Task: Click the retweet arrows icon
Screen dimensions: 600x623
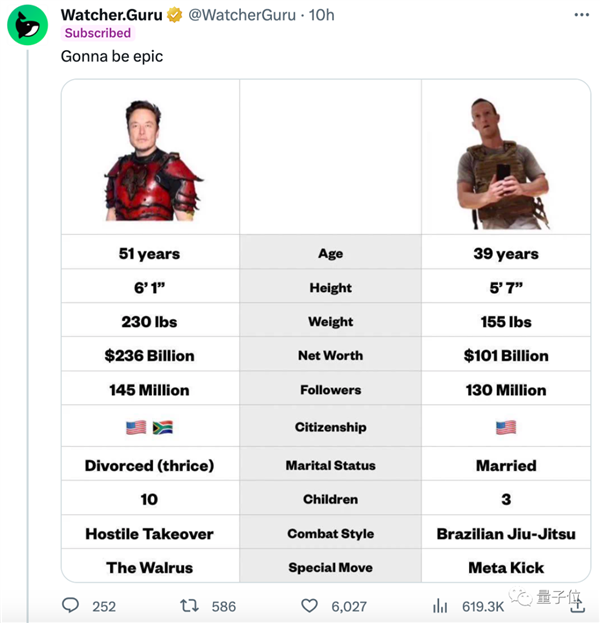Action: (x=187, y=605)
